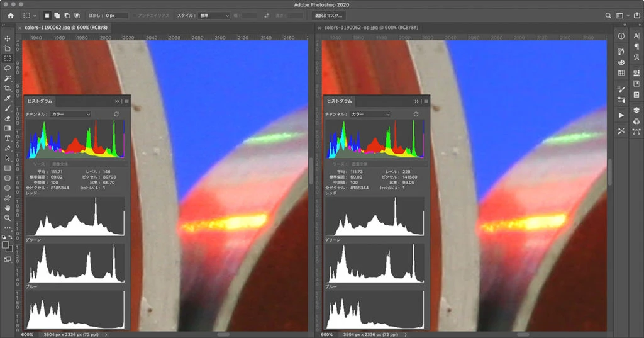Toggle 'Add to selection' mode button
644x338 pixels.
click(57, 15)
